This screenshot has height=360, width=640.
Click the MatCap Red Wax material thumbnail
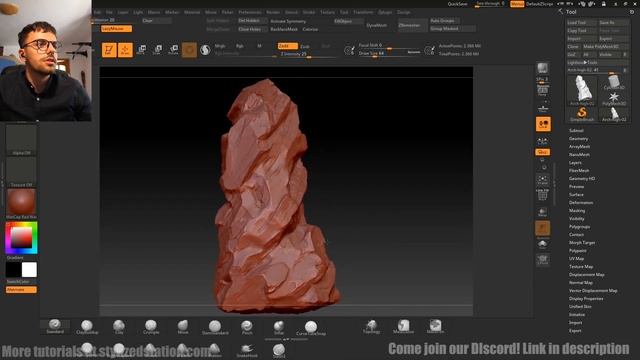21,203
